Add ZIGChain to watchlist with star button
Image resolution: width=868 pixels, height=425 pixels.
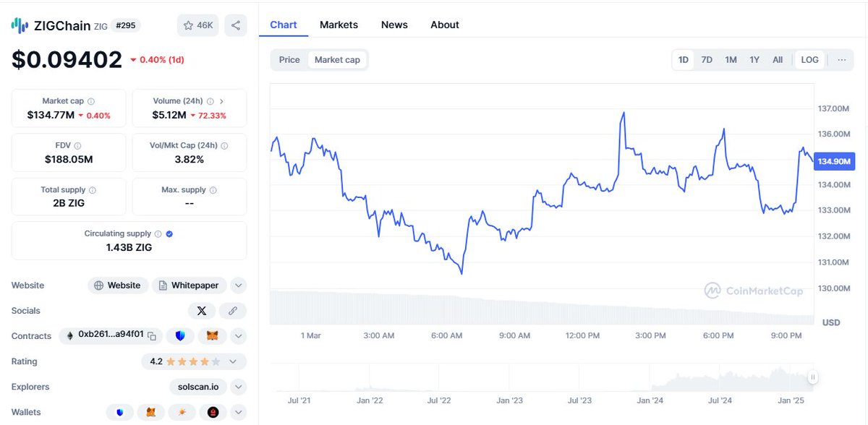tap(198, 25)
